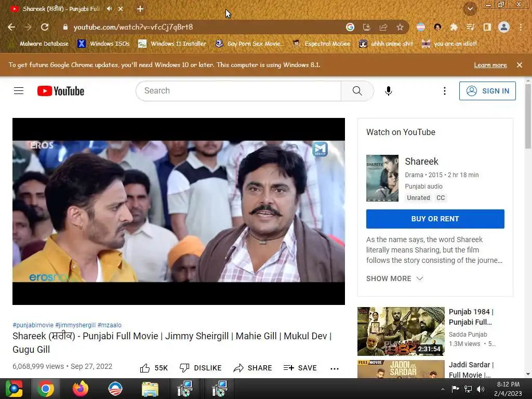Select the Shareek YouTube tab
Image resolution: width=532 pixels, height=399 pixels.
61,9
